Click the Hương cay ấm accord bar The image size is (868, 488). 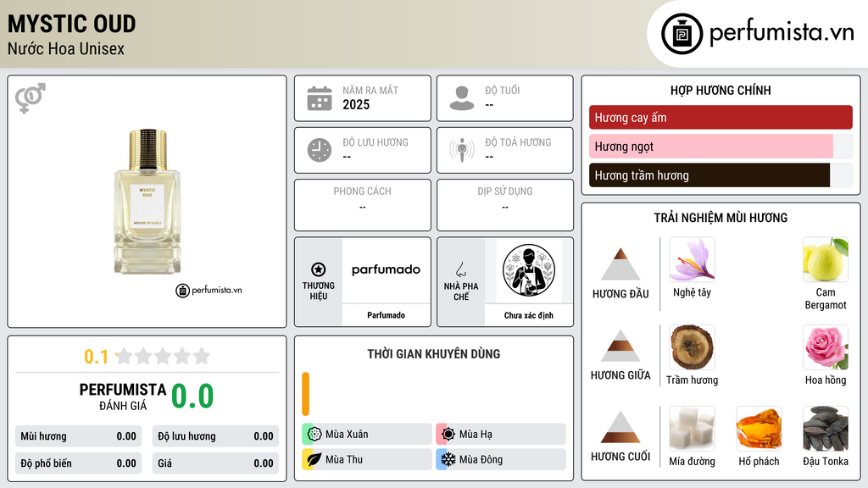tap(721, 117)
